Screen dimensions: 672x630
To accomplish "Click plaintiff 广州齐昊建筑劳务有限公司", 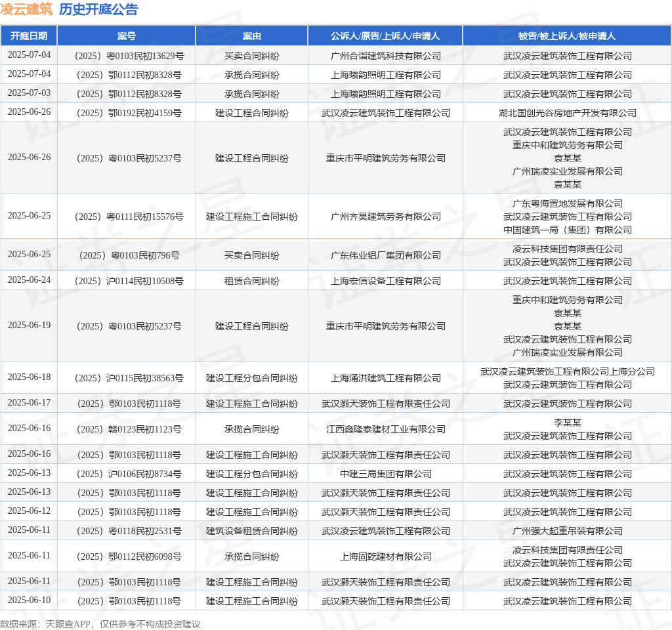I will (x=386, y=217).
